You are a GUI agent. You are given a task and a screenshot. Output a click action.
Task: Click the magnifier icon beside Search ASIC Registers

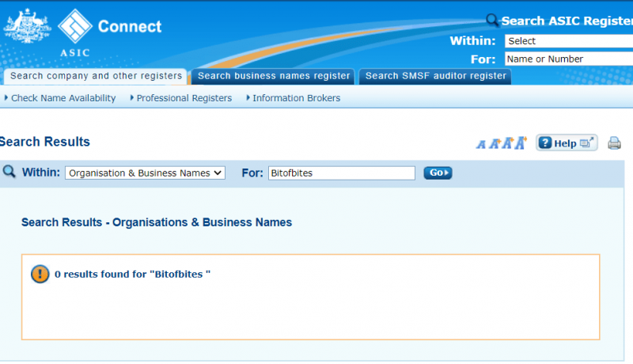tap(491, 19)
